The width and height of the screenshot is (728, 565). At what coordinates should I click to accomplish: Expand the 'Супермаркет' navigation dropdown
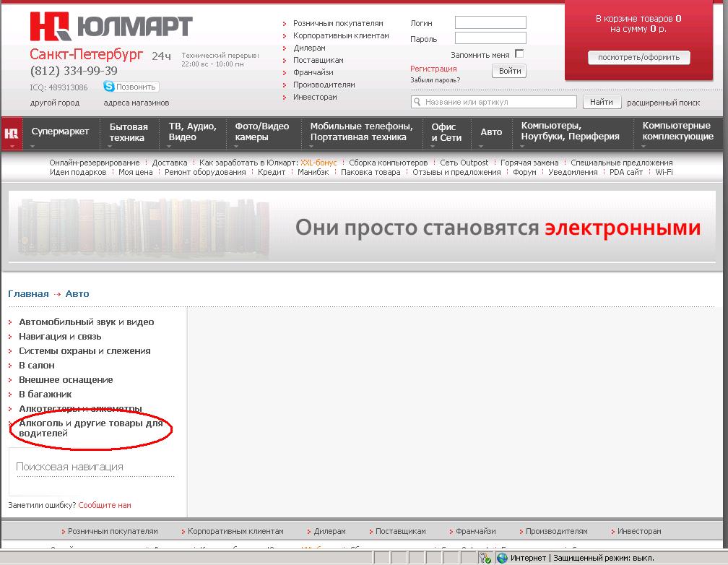pos(60,131)
